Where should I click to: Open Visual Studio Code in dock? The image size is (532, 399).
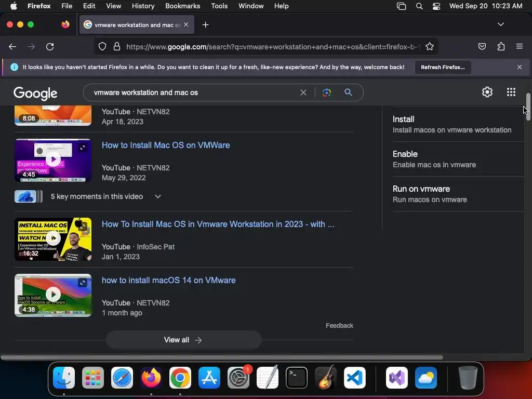[x=354, y=378]
